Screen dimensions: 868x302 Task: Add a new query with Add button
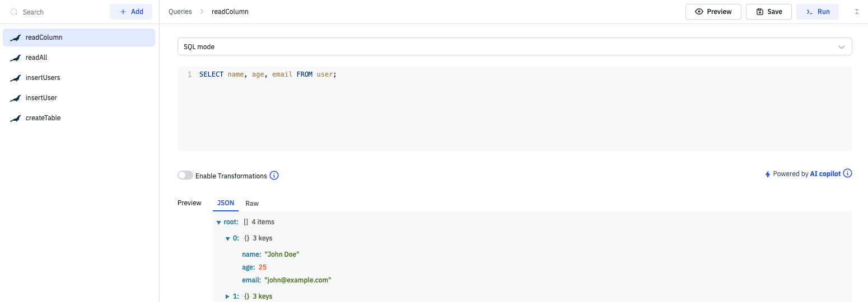pyautogui.click(x=131, y=12)
